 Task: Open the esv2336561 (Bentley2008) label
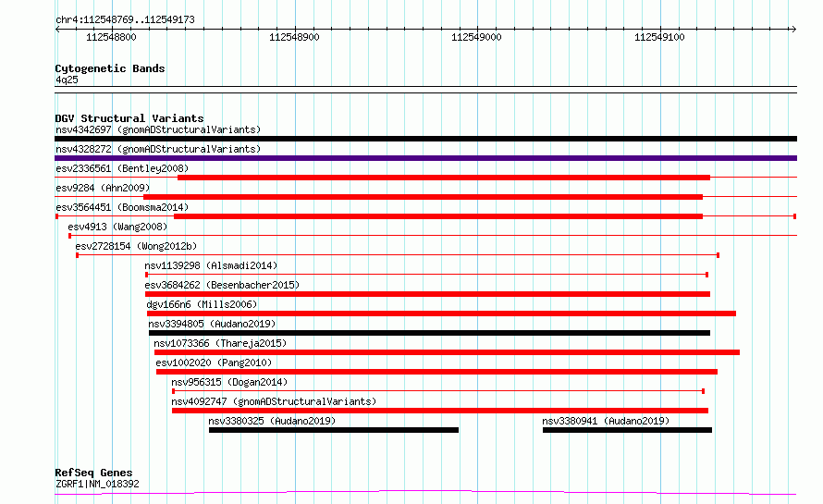point(122,168)
